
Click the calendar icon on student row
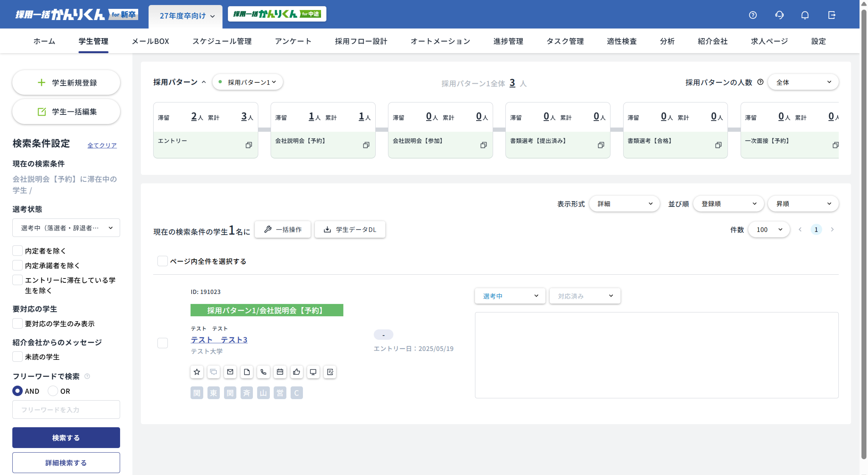(280, 372)
